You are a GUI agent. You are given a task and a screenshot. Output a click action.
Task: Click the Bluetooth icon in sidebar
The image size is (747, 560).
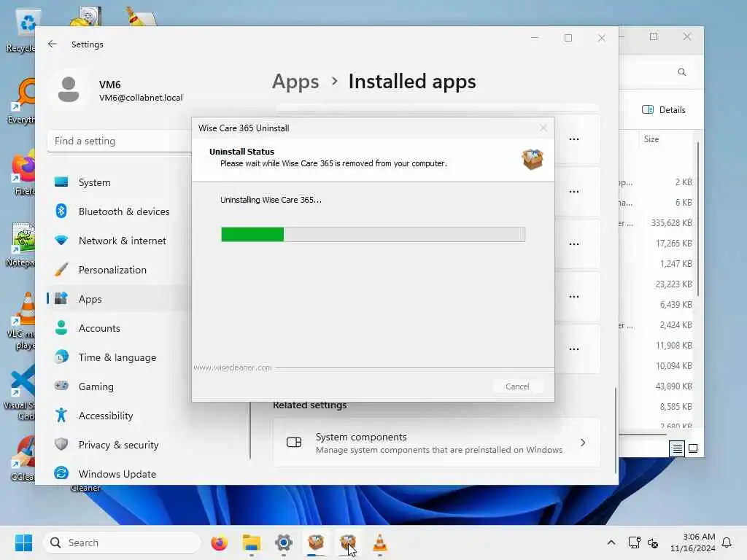tap(61, 211)
